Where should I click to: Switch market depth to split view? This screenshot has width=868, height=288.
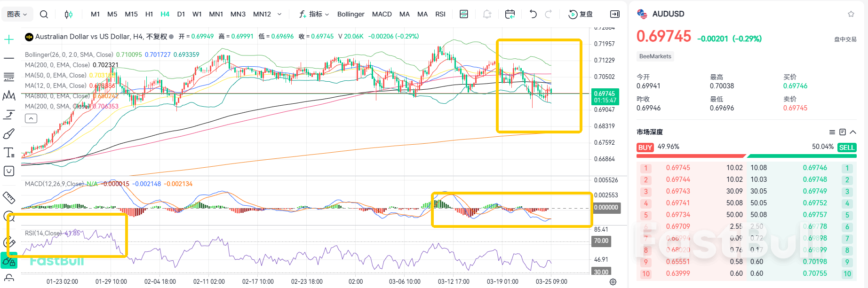(843, 132)
